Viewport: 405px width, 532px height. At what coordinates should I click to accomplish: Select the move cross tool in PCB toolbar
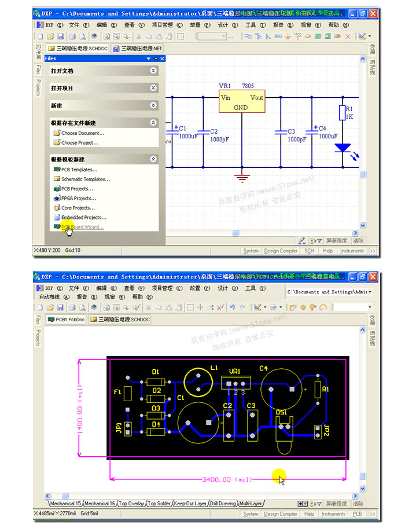[x=200, y=307]
